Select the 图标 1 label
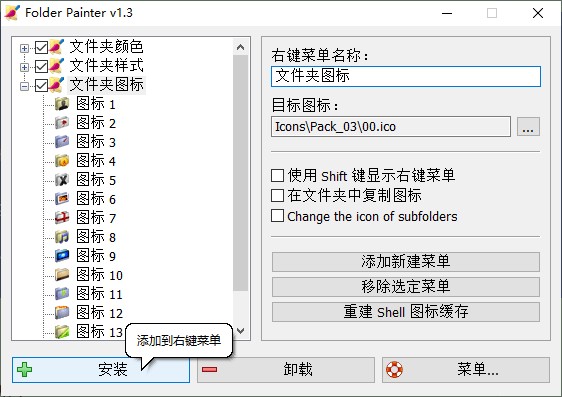The height and width of the screenshot is (397, 562). (96, 104)
